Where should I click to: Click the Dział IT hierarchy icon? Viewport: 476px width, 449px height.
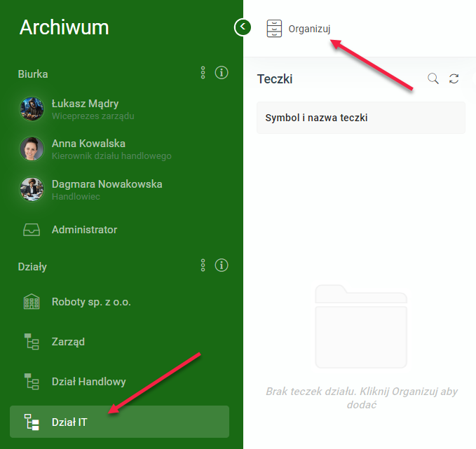32,422
